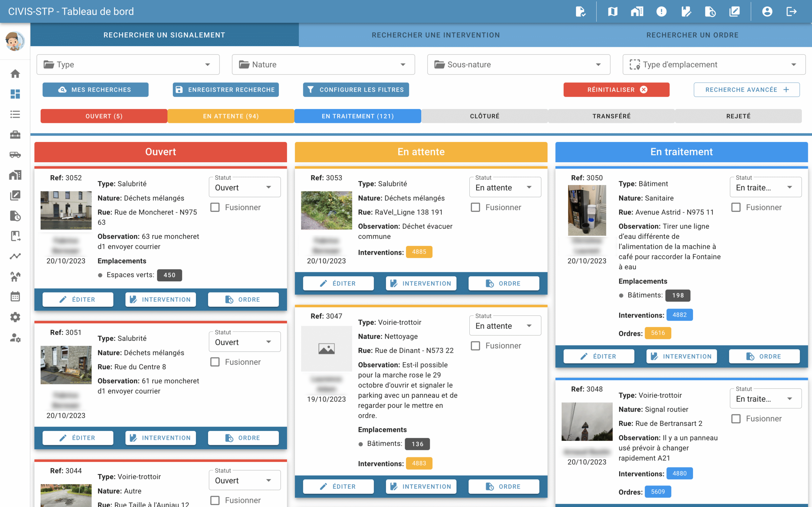Open Statut dropdown of Ref 3047
The image size is (812, 507).
(x=505, y=326)
